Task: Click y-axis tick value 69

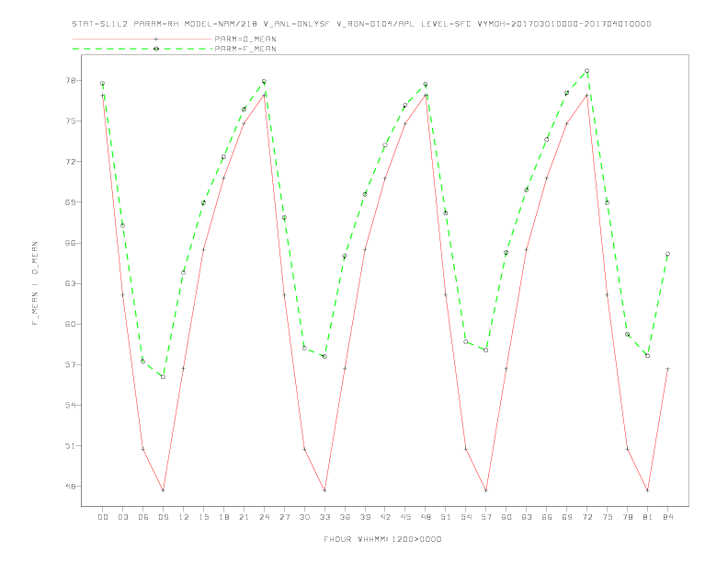Action: coord(71,202)
